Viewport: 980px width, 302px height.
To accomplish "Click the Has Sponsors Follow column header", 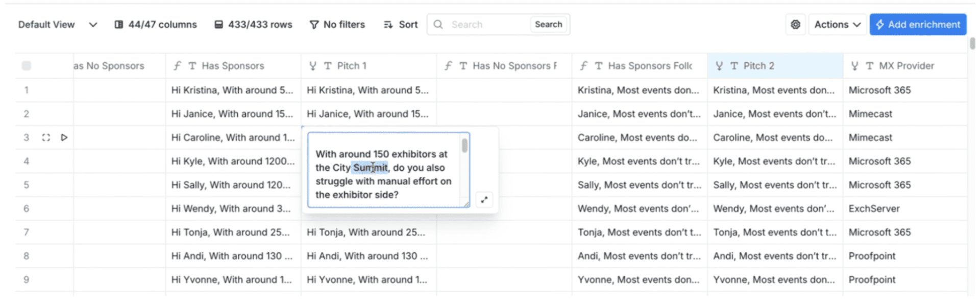I will tap(640, 66).
